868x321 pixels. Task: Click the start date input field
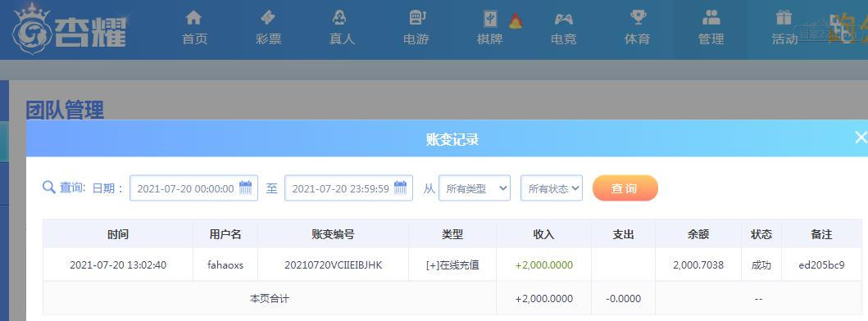193,188
